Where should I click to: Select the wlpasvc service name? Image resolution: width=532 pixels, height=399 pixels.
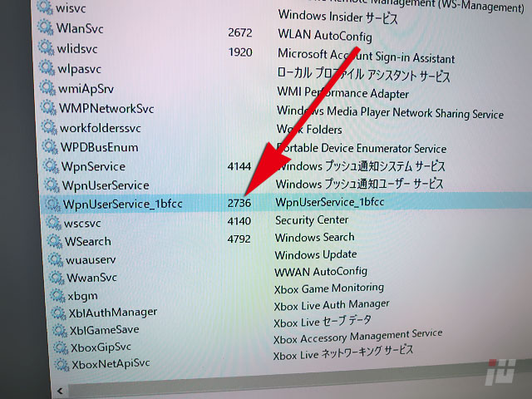pos(80,69)
